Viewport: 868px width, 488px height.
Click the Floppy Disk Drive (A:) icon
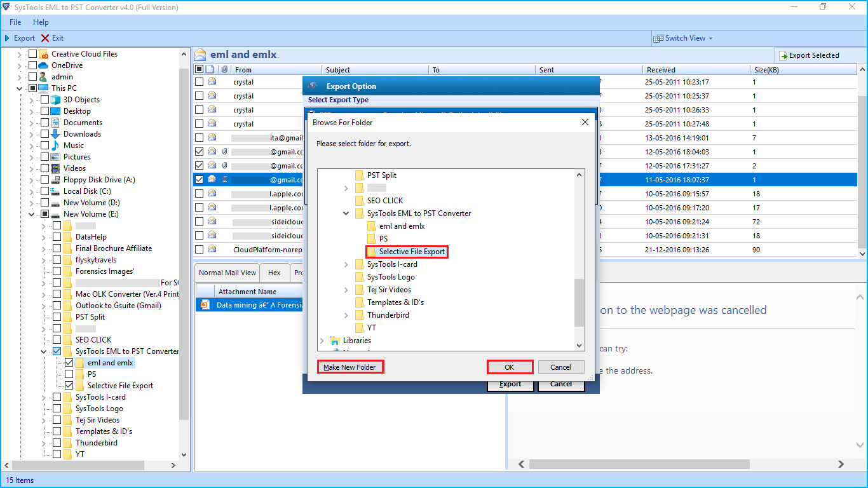pos(56,180)
